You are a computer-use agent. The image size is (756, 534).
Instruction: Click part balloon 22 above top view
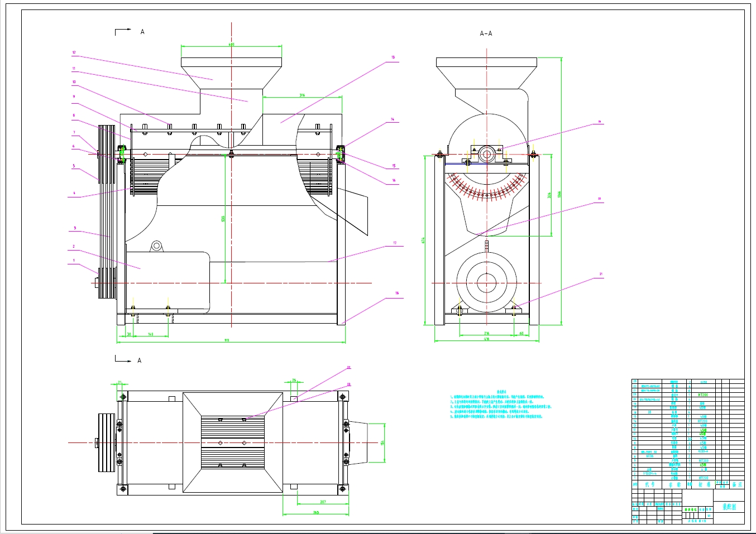[x=348, y=367]
